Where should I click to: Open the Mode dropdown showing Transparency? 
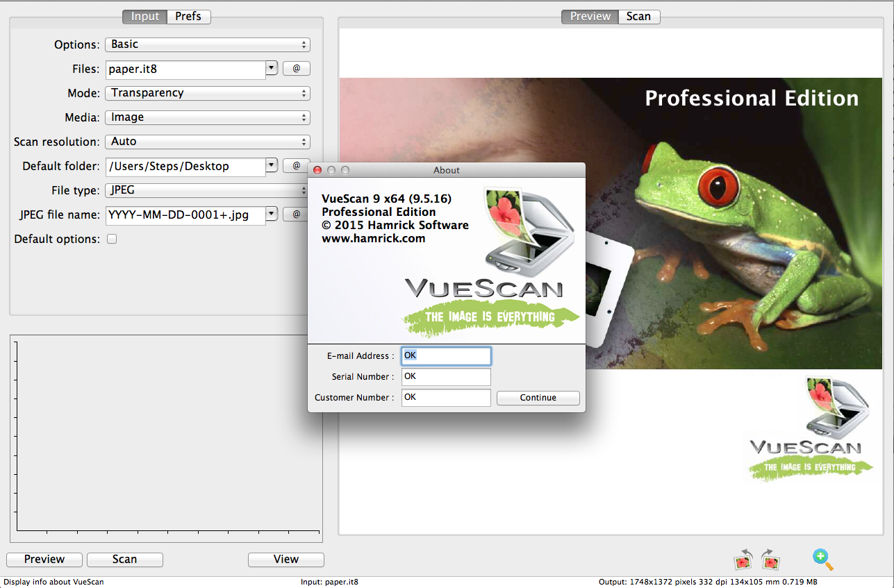pyautogui.click(x=208, y=93)
